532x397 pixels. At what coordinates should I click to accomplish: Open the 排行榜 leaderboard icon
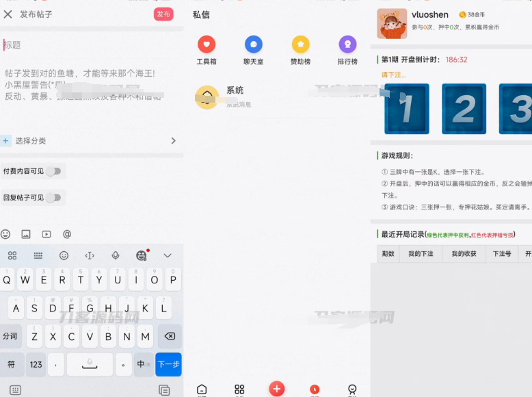click(347, 45)
